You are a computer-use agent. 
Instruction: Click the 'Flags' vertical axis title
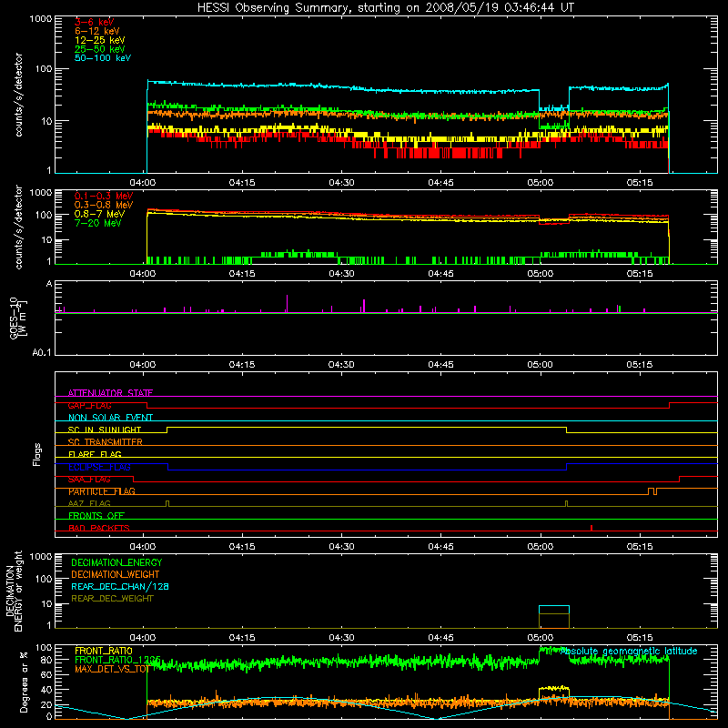(x=37, y=454)
